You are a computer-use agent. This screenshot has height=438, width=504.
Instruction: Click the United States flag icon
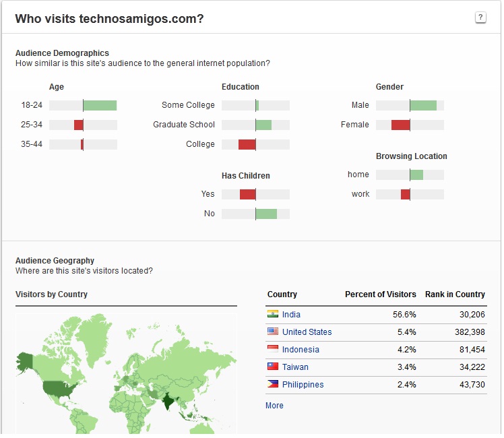point(274,333)
